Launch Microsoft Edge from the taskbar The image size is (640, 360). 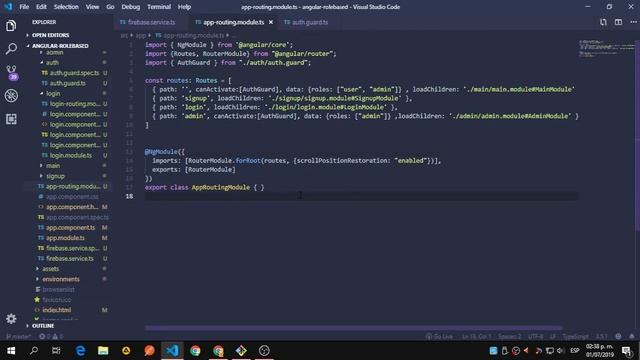pos(80,351)
